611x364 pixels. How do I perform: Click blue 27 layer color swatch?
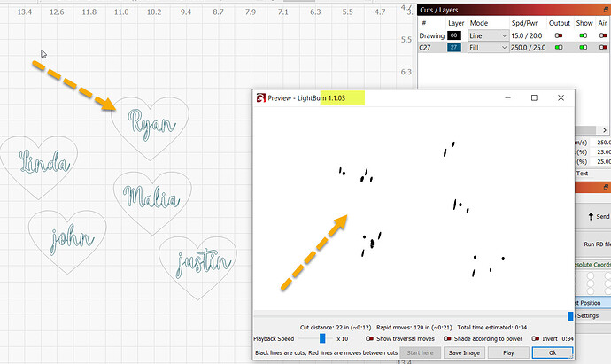pos(454,48)
